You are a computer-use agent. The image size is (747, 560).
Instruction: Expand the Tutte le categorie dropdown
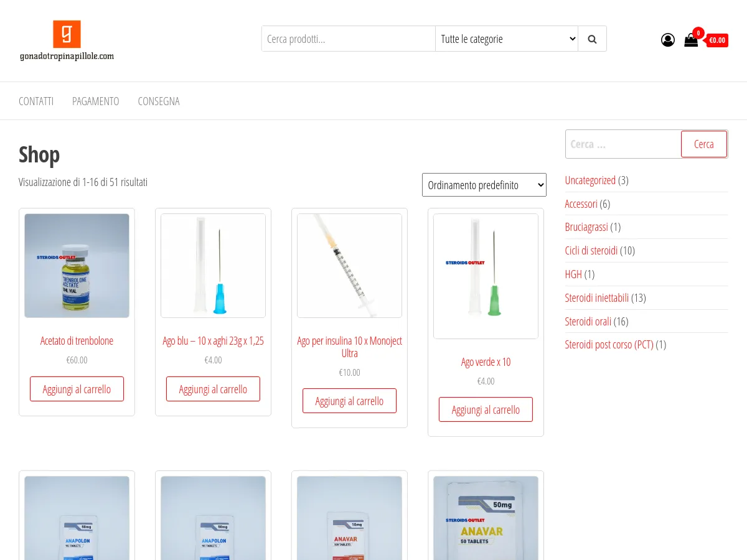coord(506,39)
